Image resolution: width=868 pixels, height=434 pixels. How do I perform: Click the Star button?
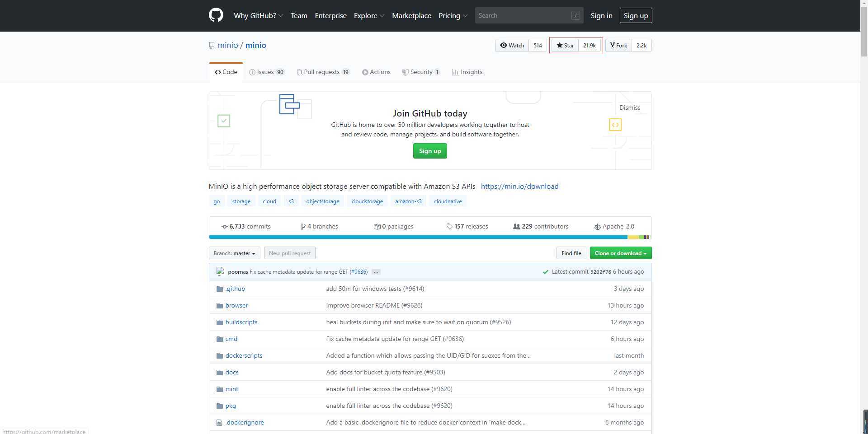(565, 45)
